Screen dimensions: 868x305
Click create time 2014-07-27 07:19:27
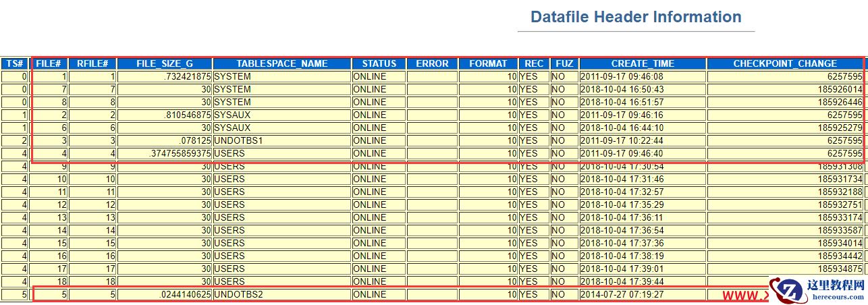pos(622,294)
